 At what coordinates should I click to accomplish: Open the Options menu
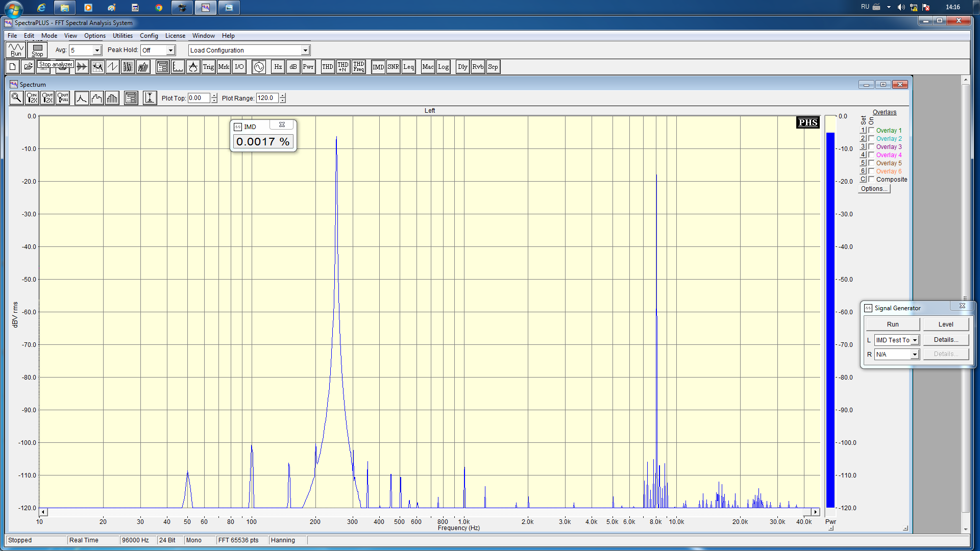click(95, 36)
